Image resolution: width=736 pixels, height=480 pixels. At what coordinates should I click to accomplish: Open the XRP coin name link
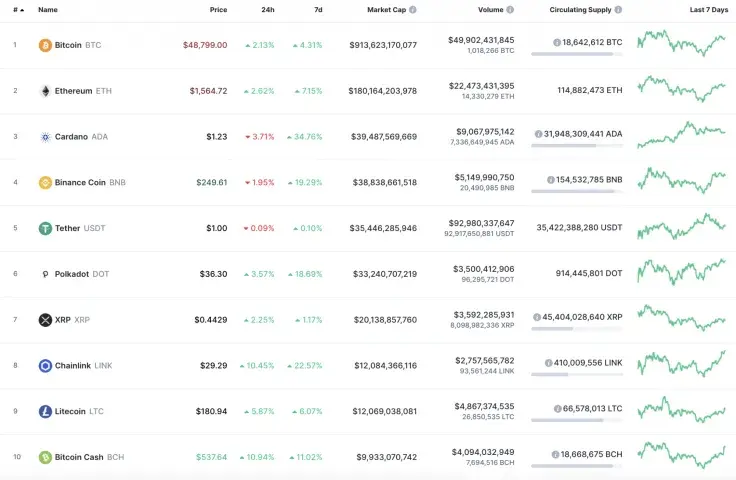tap(62, 320)
